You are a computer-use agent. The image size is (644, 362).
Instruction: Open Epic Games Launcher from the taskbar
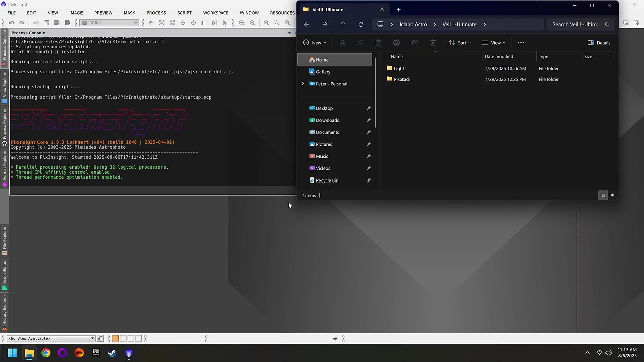pyautogui.click(x=96, y=353)
